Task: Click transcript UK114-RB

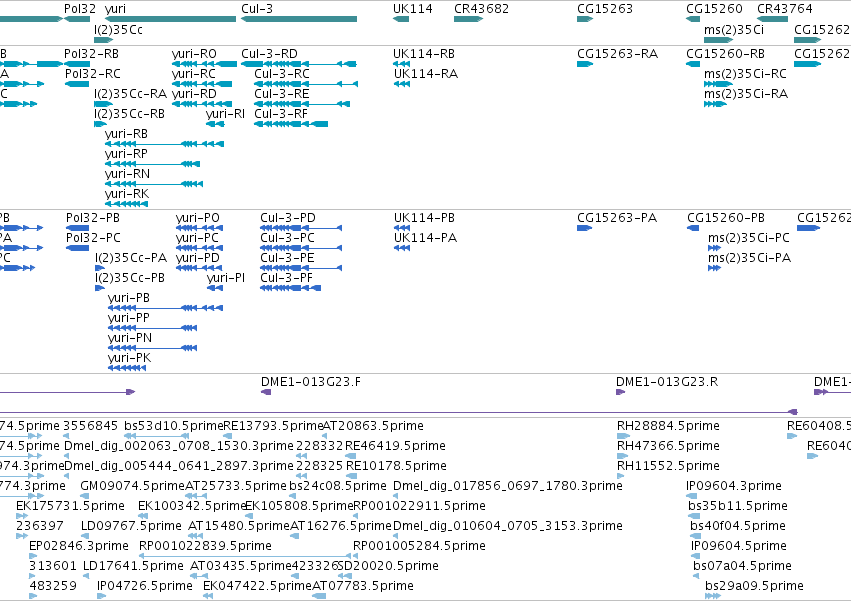Action: pyautogui.click(x=424, y=54)
